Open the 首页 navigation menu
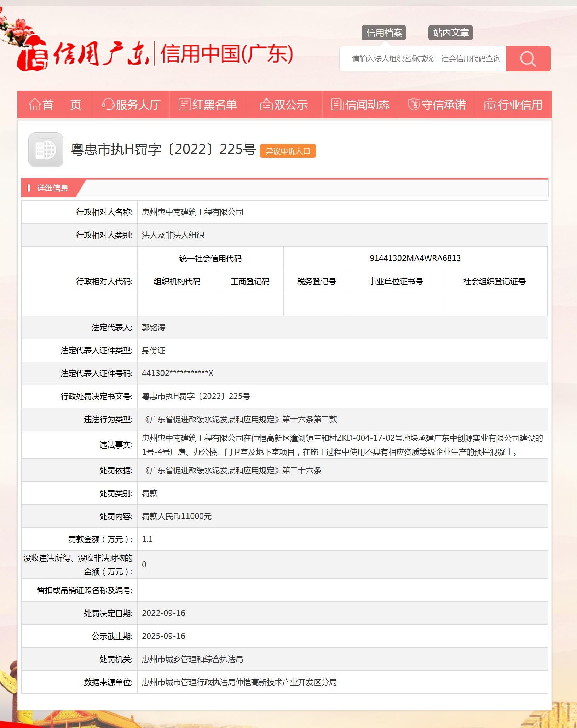Viewport: 577px width, 728px height. click(55, 105)
